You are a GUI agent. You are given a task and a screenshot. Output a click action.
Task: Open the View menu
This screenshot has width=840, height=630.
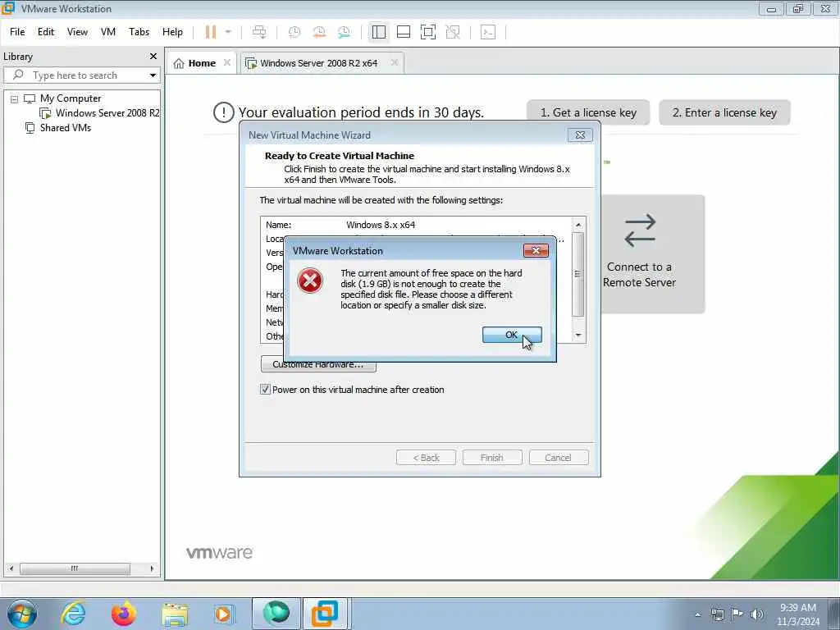77,32
